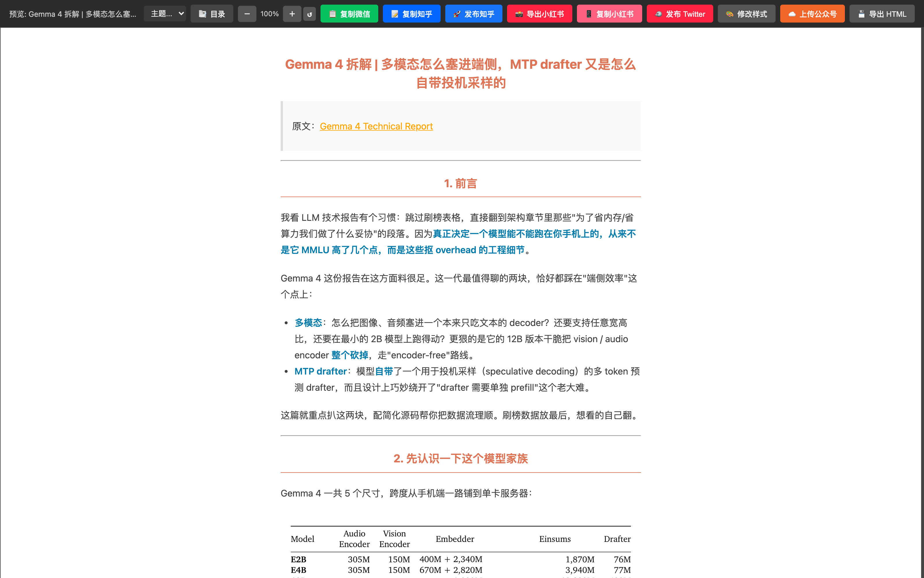The image size is (924, 578).
Task: Click the 发布 Twitter button
Action: [x=680, y=14]
